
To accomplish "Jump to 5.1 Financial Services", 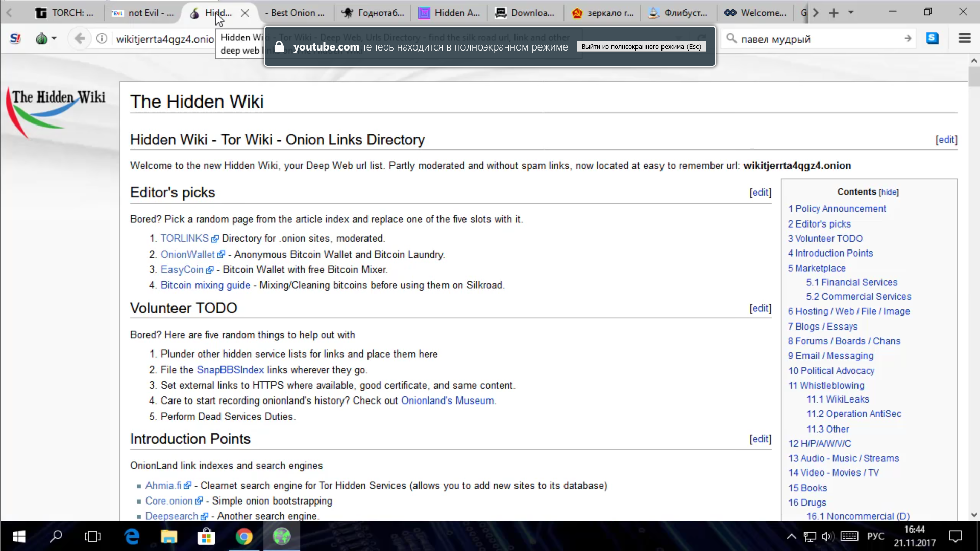I will 852,282.
